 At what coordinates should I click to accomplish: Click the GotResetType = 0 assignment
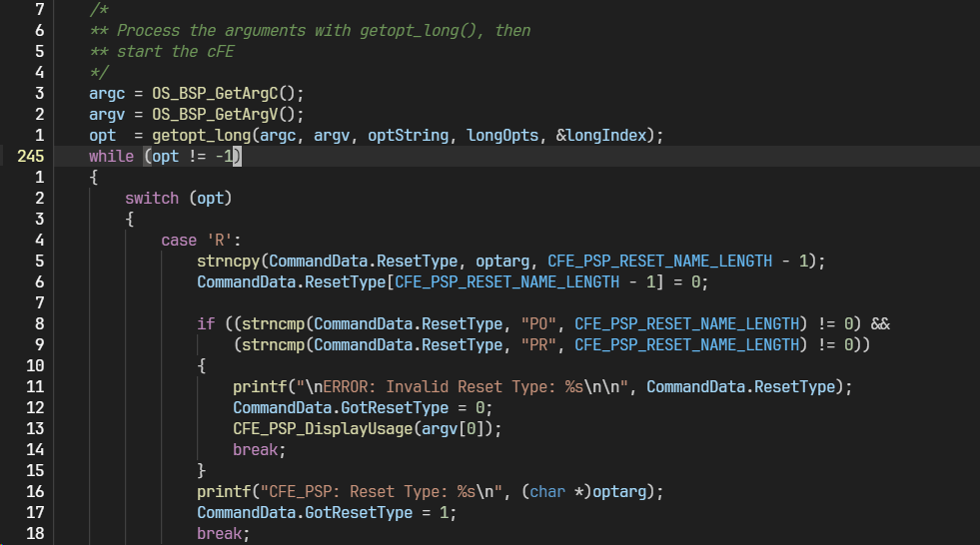click(362, 407)
